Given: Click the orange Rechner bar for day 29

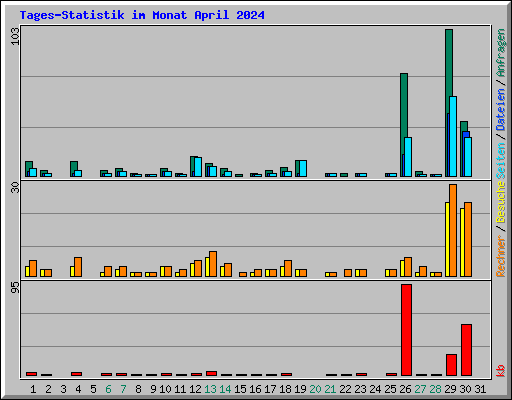Looking at the screenshot, I should pos(453,230).
